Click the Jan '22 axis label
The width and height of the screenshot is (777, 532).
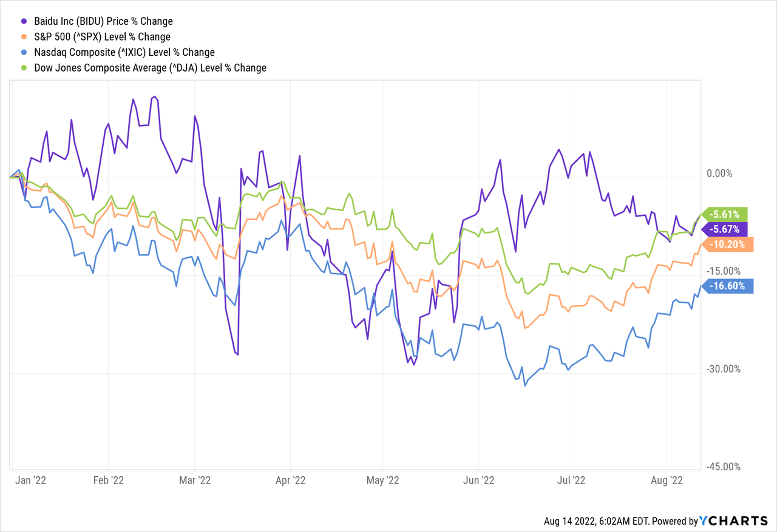(32, 480)
